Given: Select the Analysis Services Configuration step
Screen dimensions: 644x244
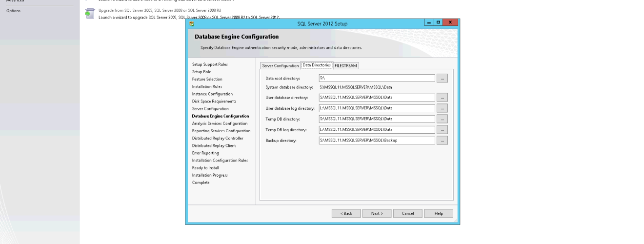Looking at the screenshot, I should point(220,123).
